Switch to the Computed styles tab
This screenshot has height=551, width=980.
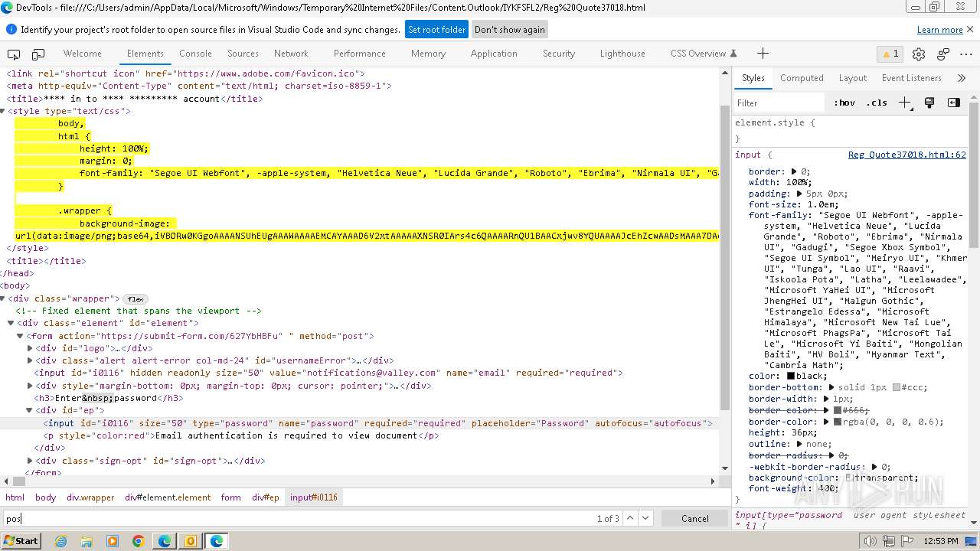802,78
